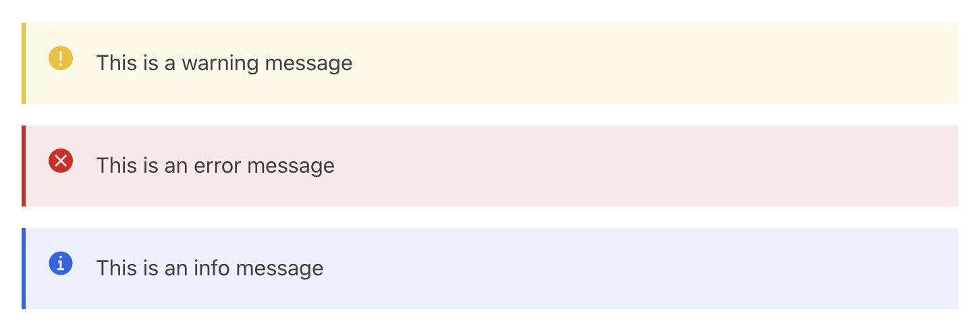Image resolution: width=980 pixels, height=328 pixels.
Task: Click the word "This" in the error banner
Action: 117,166
